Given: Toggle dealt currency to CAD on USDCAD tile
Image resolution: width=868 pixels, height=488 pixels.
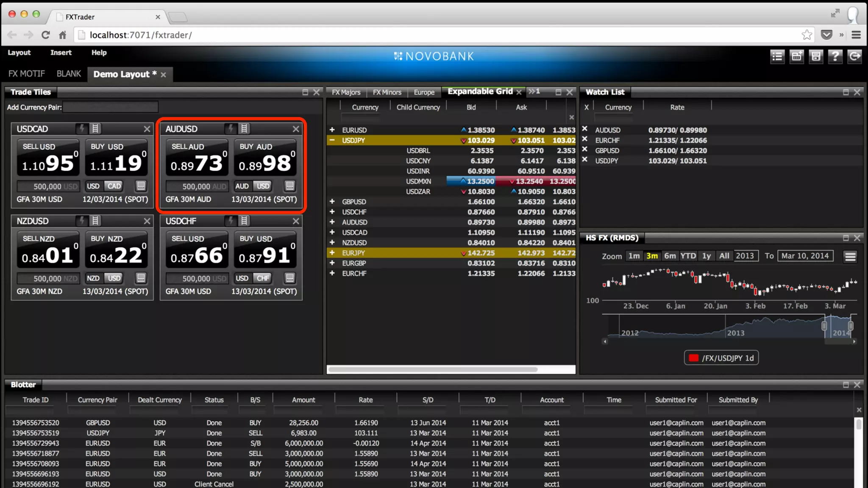Looking at the screenshot, I should [x=114, y=186].
